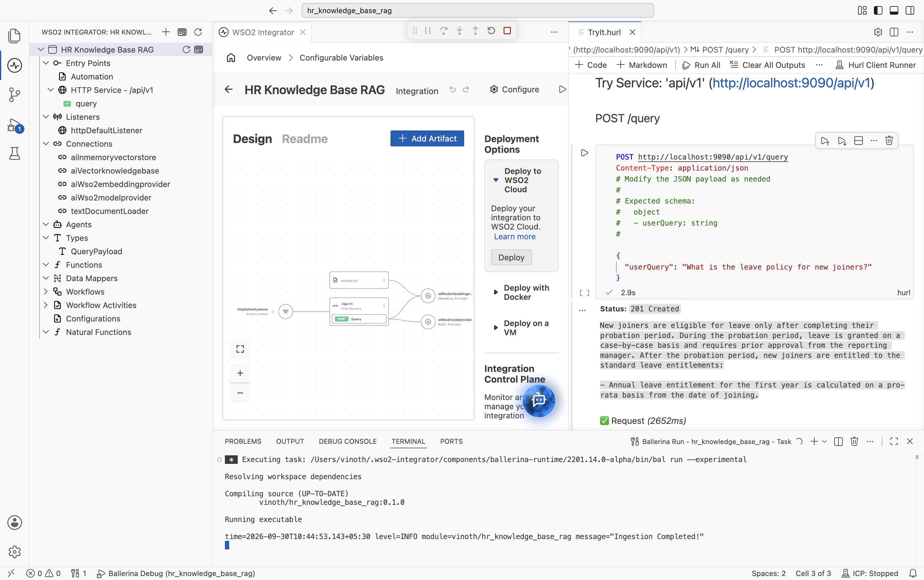Go to the home icon in the breadcrumb
The image size is (924, 580).
pyautogui.click(x=231, y=57)
